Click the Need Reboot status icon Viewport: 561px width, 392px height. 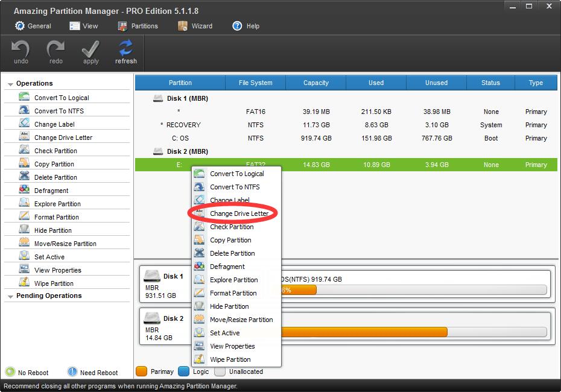point(72,372)
